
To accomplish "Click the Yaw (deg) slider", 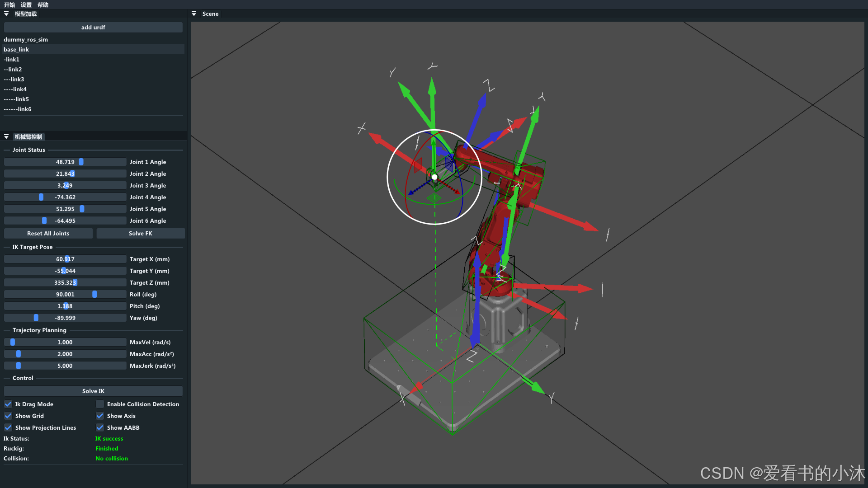I will 65,318.
